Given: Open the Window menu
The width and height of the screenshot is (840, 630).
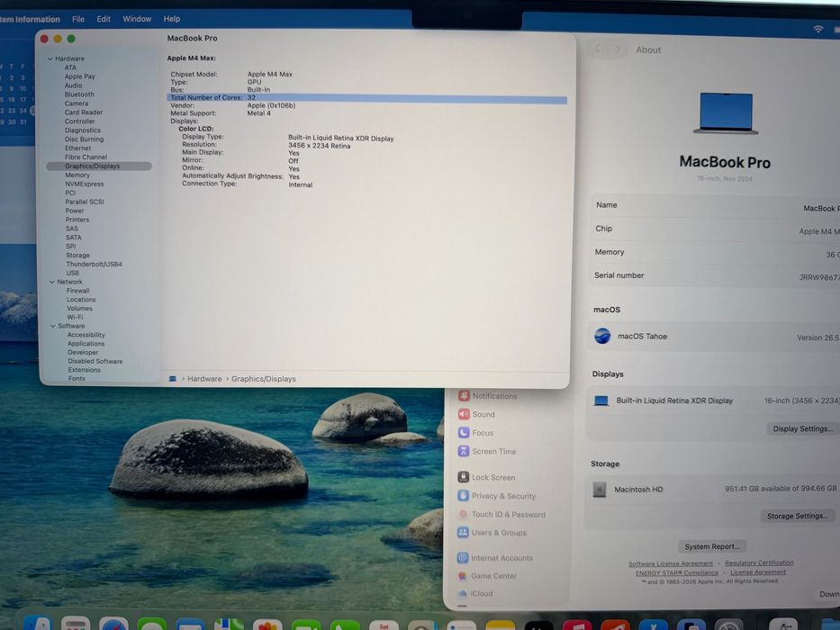Looking at the screenshot, I should 137,19.
